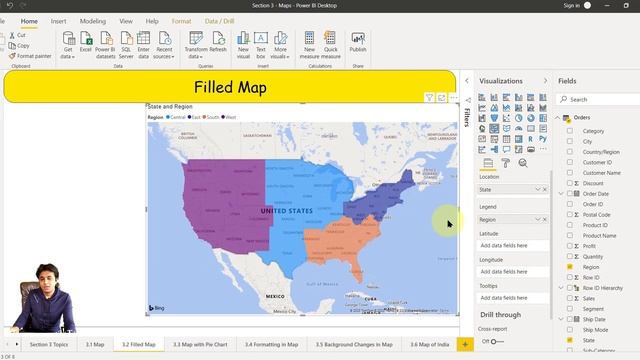Expand the Filters pane chevron

coord(467,81)
